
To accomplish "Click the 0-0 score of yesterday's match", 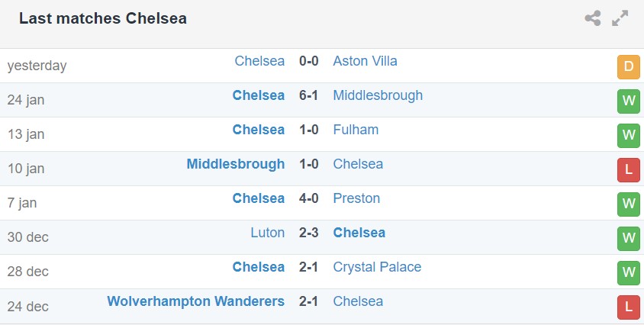I will point(308,61).
